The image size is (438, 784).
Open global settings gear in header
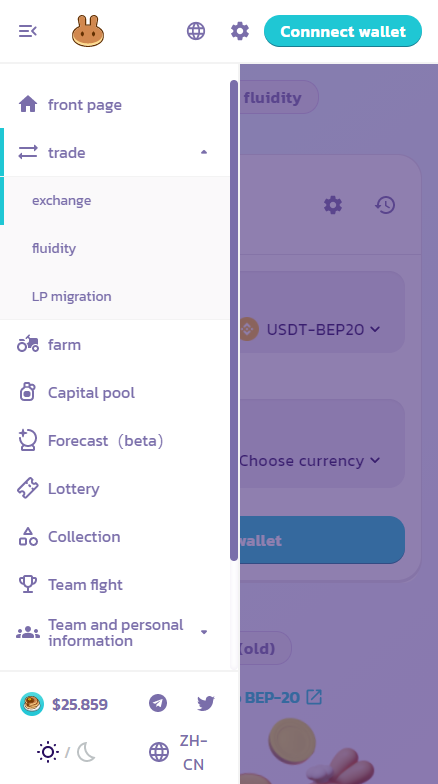(240, 31)
